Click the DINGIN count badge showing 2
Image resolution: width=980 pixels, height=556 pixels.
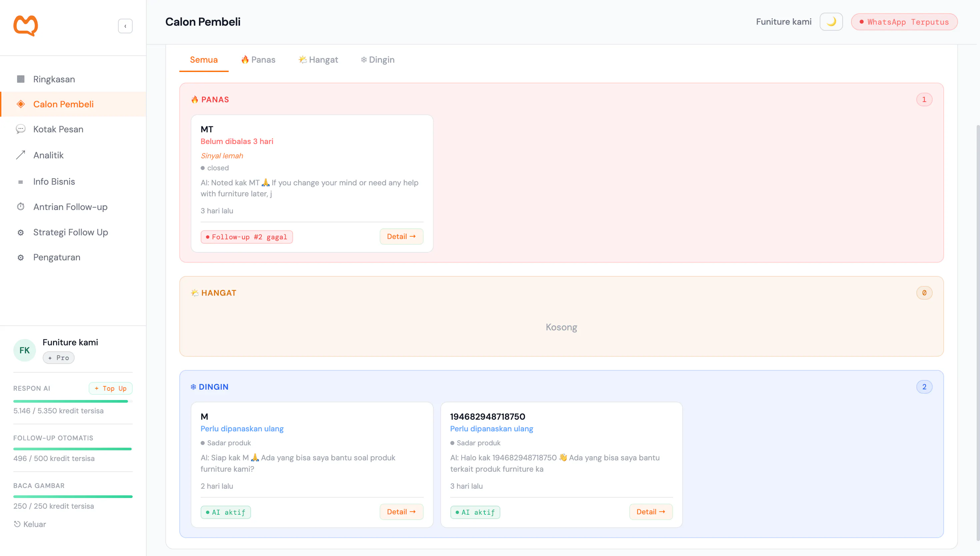click(924, 387)
